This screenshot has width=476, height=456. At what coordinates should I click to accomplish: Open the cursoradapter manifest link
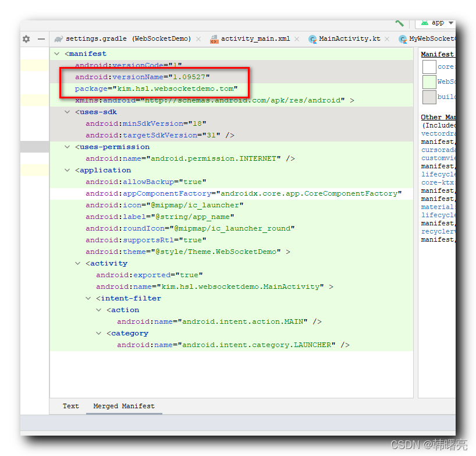(x=438, y=150)
